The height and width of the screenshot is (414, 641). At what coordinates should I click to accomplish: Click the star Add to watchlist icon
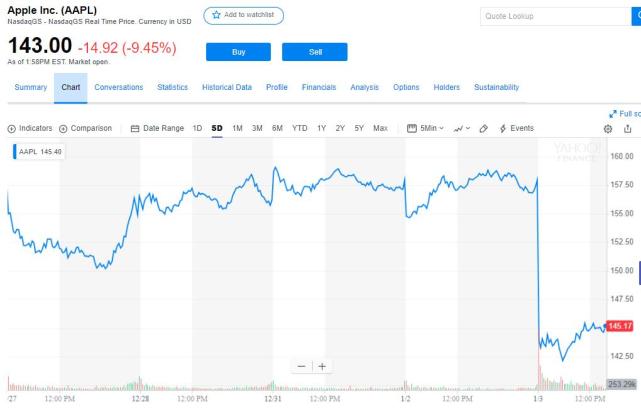click(x=216, y=15)
